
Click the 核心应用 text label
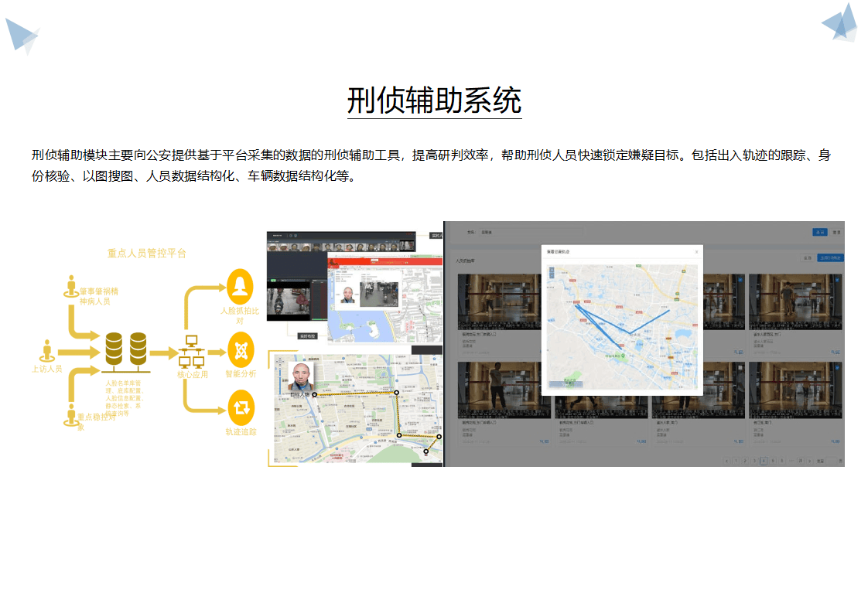(192, 375)
